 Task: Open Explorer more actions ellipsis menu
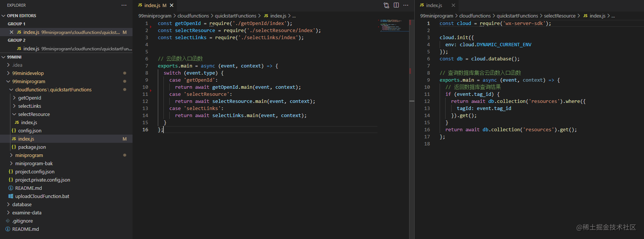[x=124, y=5]
